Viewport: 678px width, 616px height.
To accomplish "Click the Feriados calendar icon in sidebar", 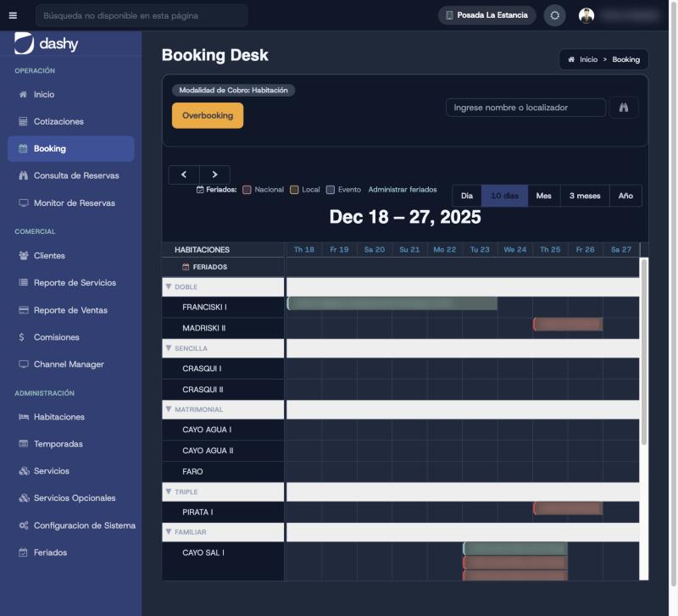I will (24, 552).
